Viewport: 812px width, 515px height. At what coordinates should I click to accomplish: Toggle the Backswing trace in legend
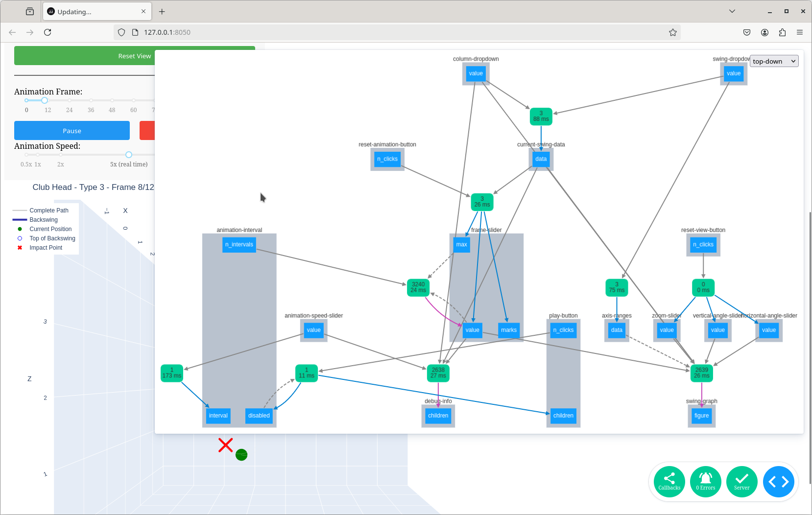43,220
